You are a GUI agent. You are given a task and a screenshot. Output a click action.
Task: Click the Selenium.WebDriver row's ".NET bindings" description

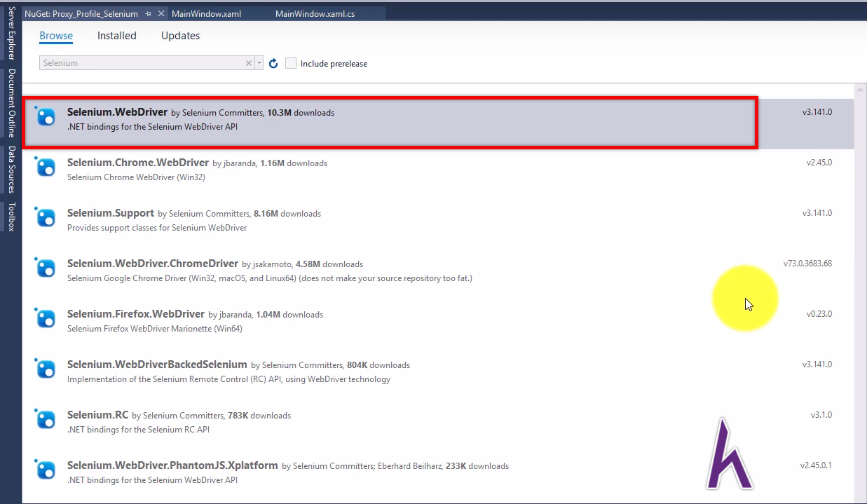pyautogui.click(x=152, y=127)
